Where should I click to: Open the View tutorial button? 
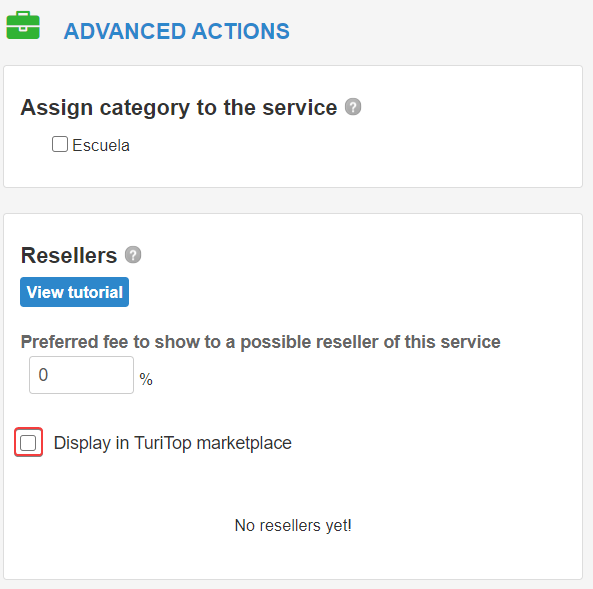click(x=75, y=292)
